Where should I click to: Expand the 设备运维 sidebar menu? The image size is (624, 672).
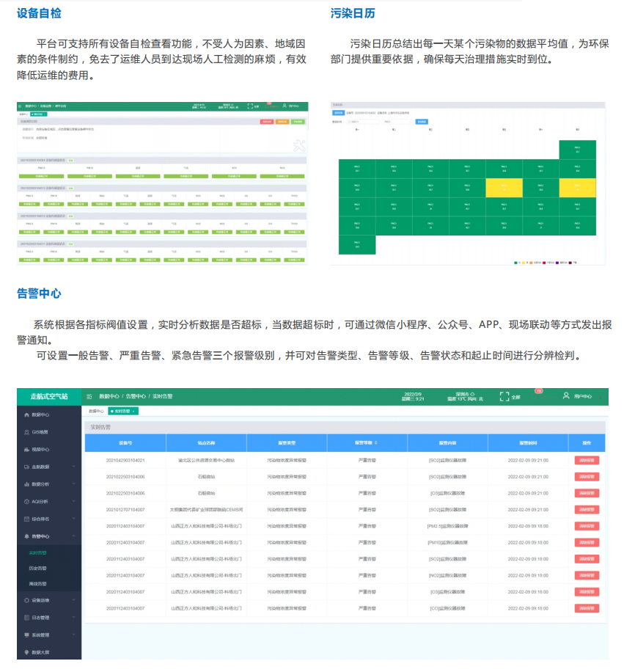(73, 600)
